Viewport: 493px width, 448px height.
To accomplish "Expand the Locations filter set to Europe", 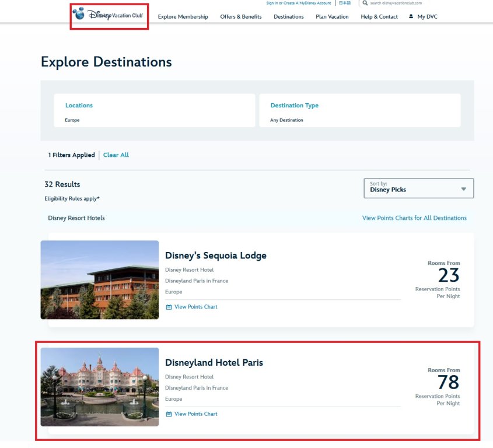I will pos(154,111).
